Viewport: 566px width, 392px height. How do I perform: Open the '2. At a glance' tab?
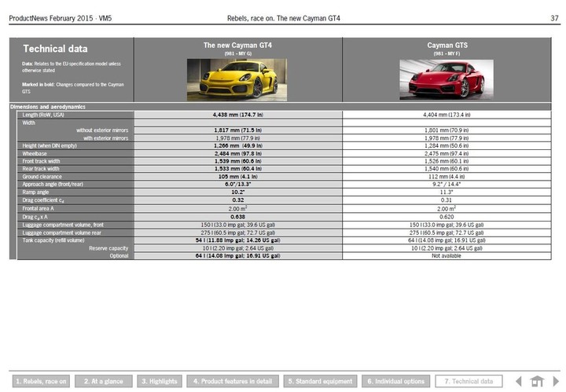point(104,381)
